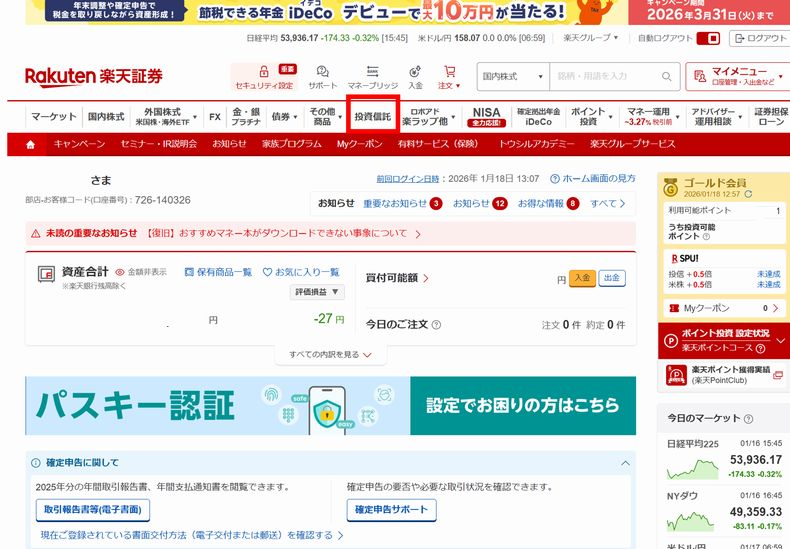
Task: Click point investment P circle icon
Action: [671, 341]
